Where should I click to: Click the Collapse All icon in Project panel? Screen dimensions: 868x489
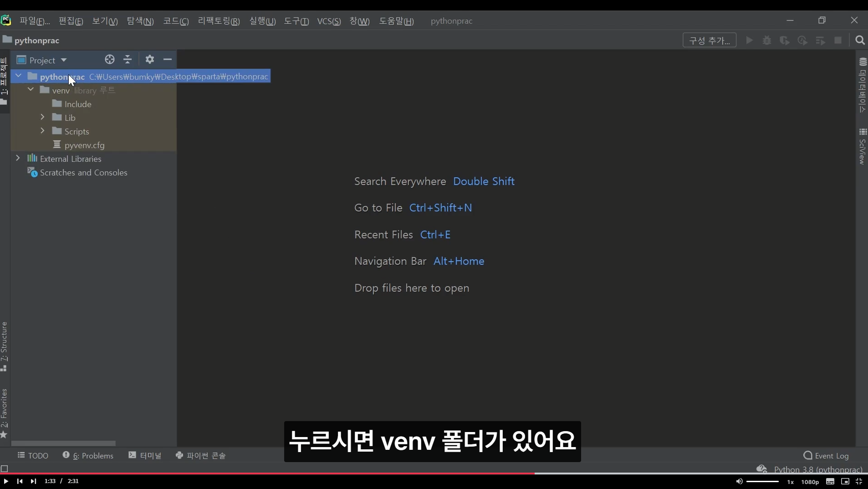coord(128,59)
